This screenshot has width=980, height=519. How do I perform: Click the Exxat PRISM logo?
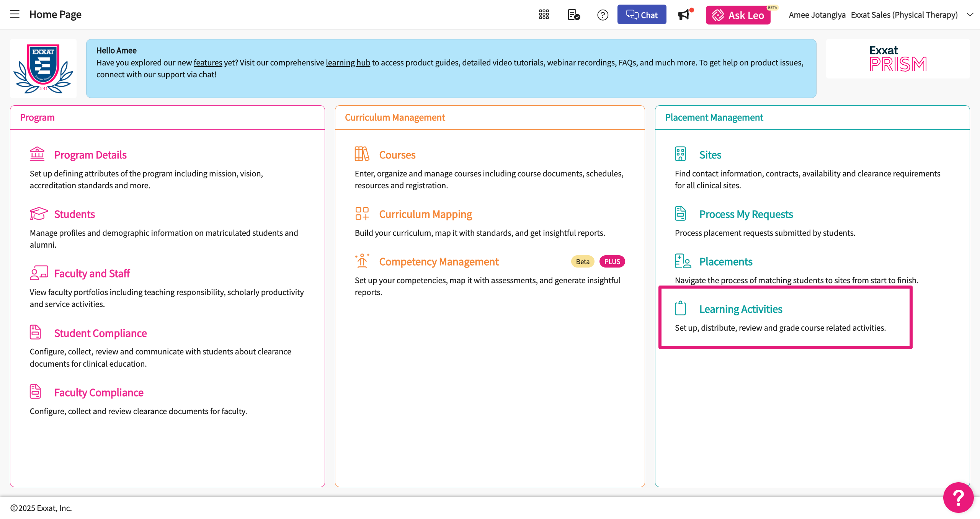[898, 59]
